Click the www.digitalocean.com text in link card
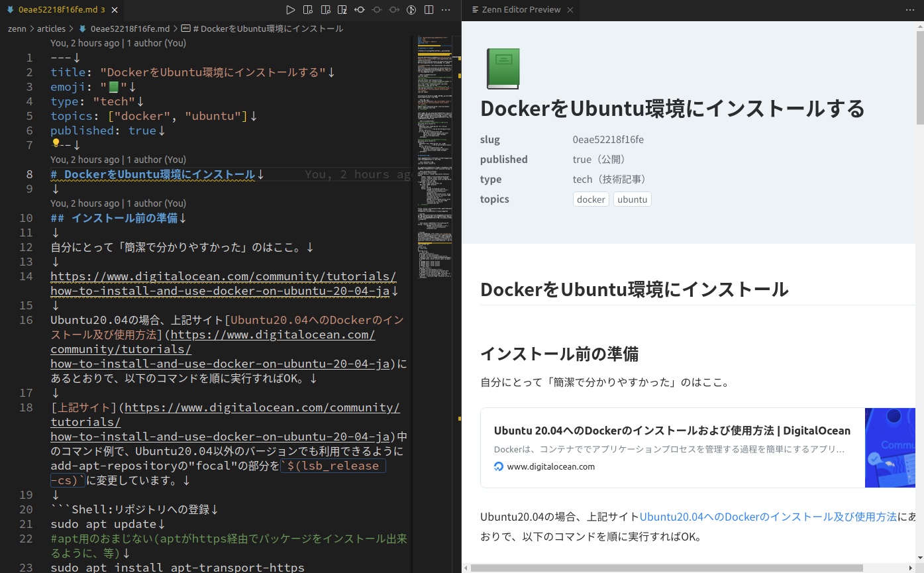 (551, 466)
